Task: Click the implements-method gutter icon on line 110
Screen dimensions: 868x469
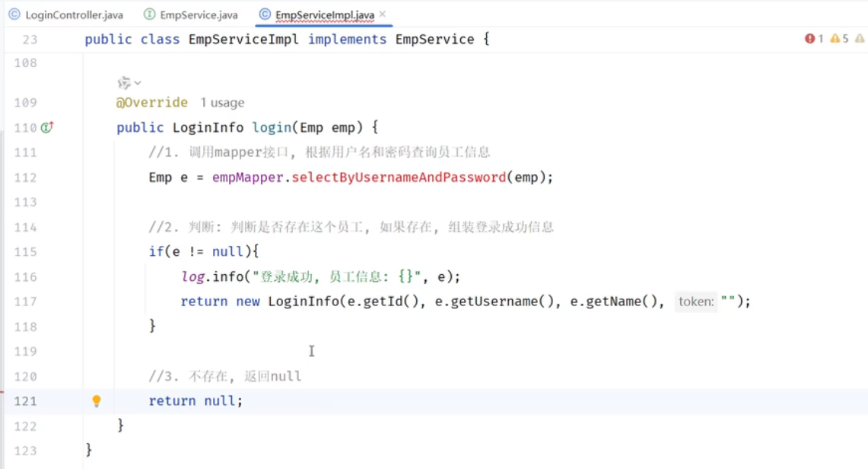Action: tap(47, 127)
